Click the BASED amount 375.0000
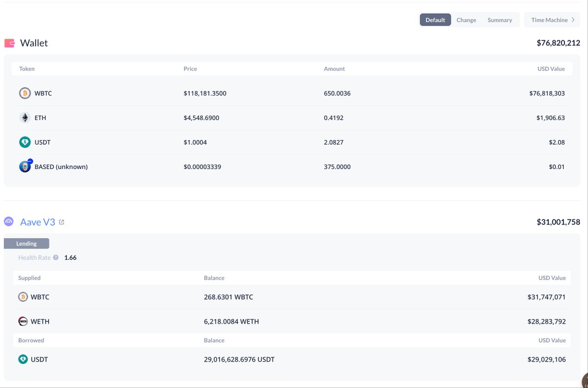The width and height of the screenshot is (588, 388). click(x=337, y=167)
